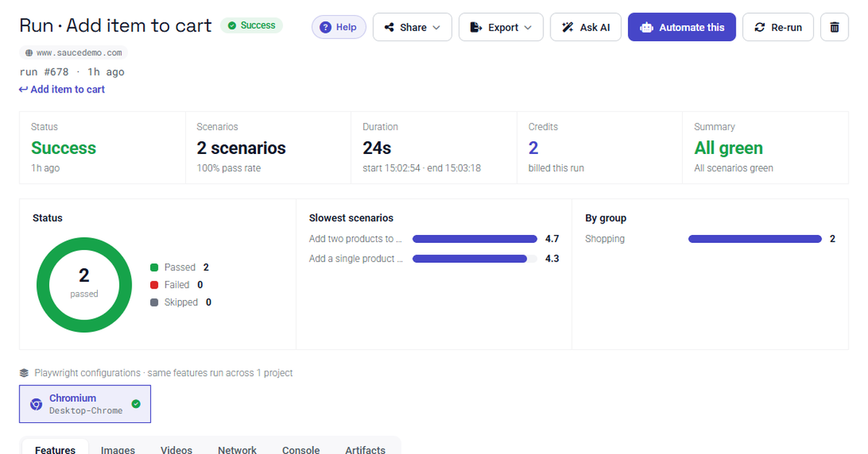This screenshot has width=868, height=454.
Task: Switch to the Network tab
Action: click(x=237, y=450)
